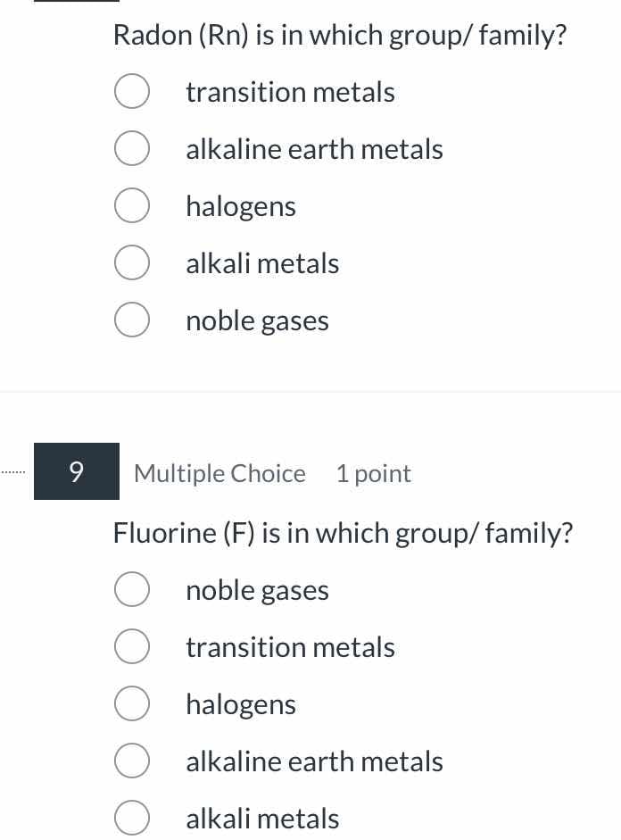Pick transition metals for Fluorine

tap(132, 646)
